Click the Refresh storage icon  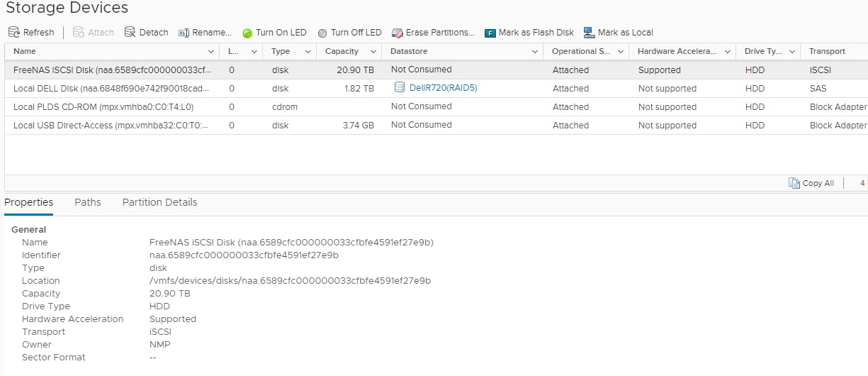coord(13,33)
